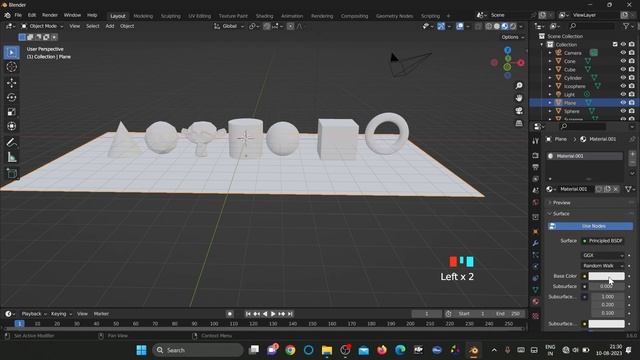Hide the Sphere object in viewport
640x360 pixels.
tap(623, 111)
